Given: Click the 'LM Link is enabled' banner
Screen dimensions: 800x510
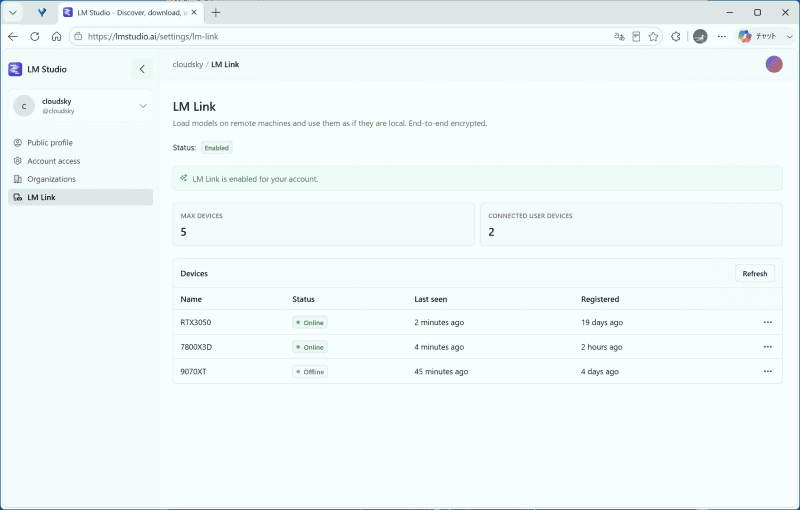Looking at the screenshot, I should click(x=477, y=178).
